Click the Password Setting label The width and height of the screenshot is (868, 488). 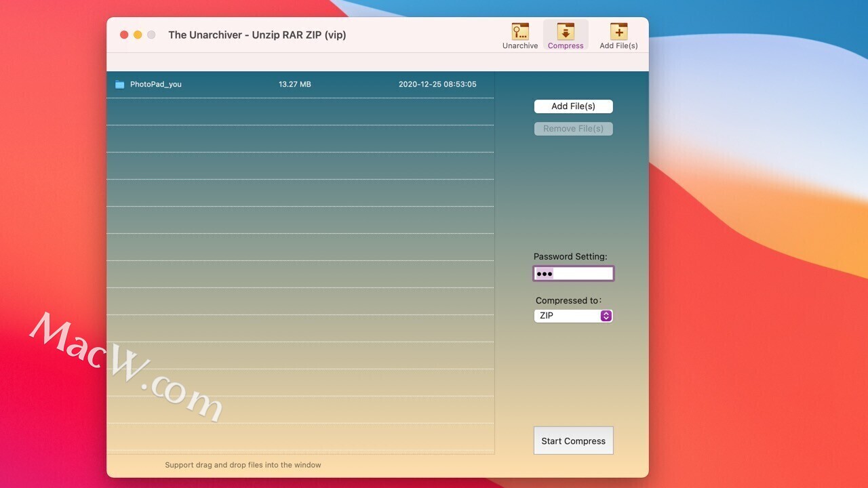click(570, 257)
